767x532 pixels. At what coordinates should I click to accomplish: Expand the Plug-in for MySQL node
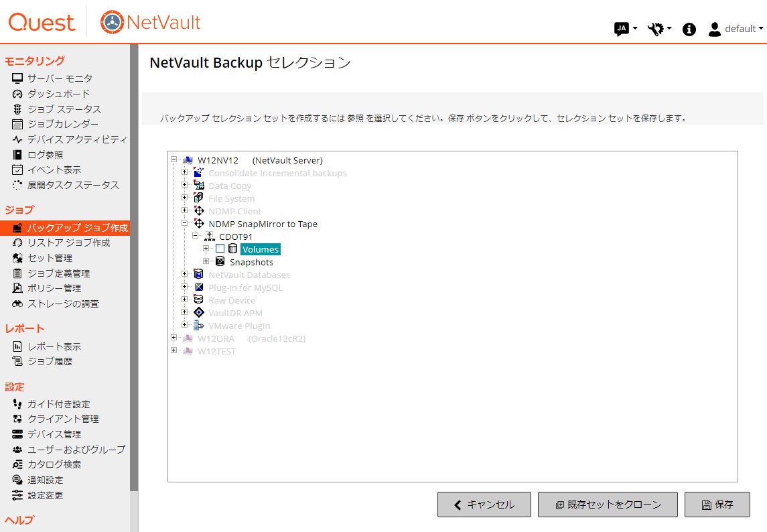pyautogui.click(x=184, y=286)
